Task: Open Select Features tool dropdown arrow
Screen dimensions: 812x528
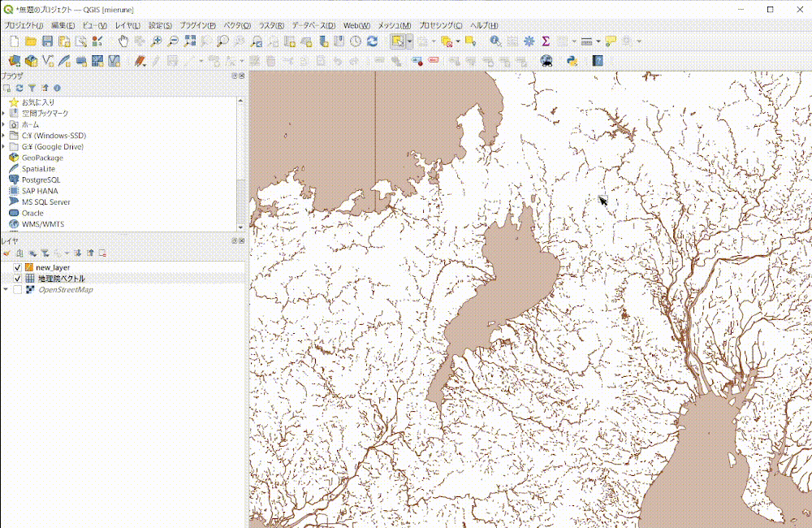Action: pos(409,41)
